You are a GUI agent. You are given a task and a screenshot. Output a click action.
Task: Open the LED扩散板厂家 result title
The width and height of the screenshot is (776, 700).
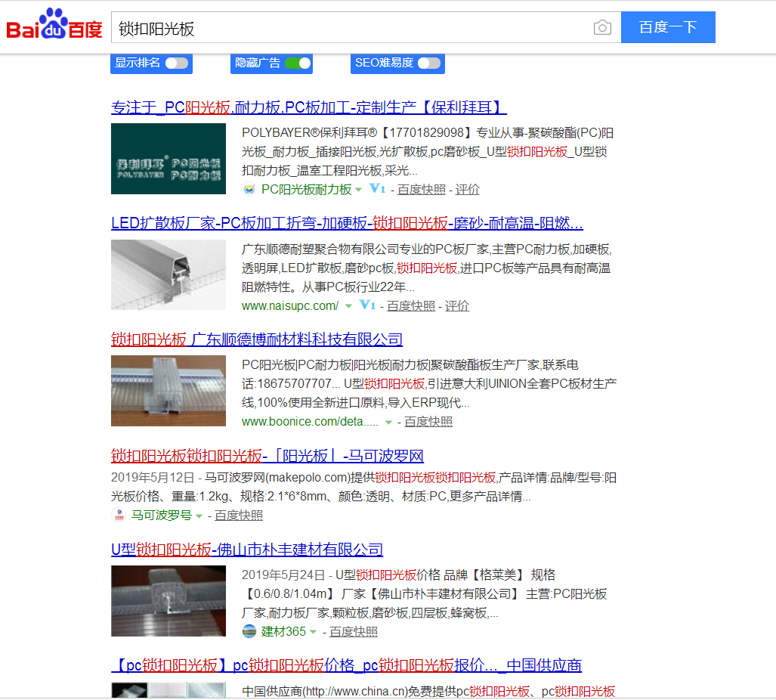347,223
